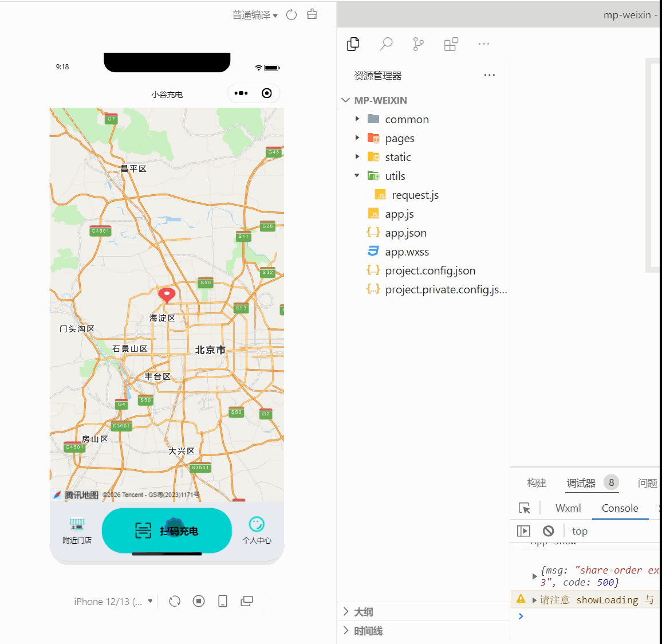Tap the 个人中心 smiley icon
Viewport: 662px width, 644px height.
pos(257,524)
